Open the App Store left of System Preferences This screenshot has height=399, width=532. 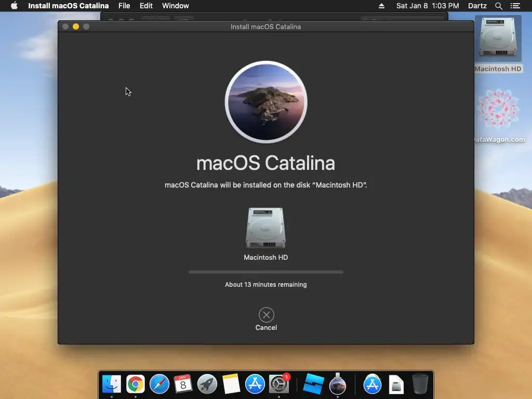coord(255,384)
